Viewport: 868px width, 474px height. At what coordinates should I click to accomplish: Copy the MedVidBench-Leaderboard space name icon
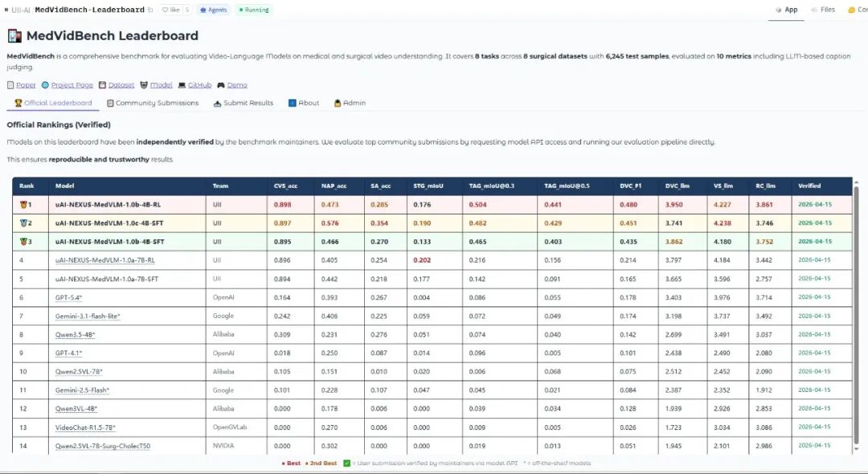point(150,10)
